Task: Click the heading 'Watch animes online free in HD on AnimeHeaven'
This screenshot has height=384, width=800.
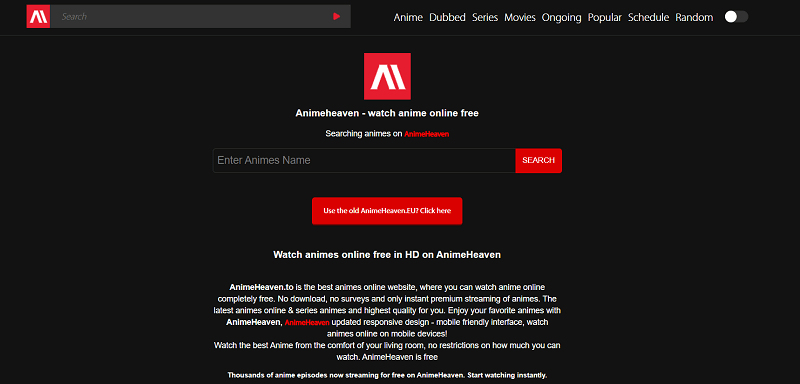Action: click(x=387, y=254)
